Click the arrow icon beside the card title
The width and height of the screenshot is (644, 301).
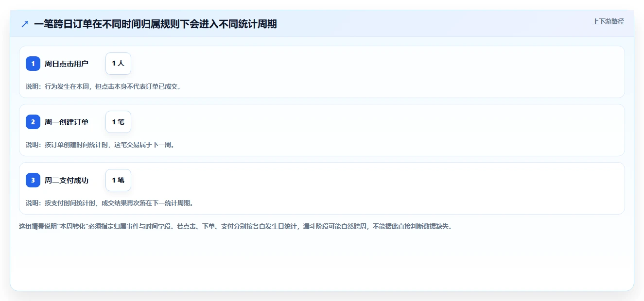tap(25, 24)
